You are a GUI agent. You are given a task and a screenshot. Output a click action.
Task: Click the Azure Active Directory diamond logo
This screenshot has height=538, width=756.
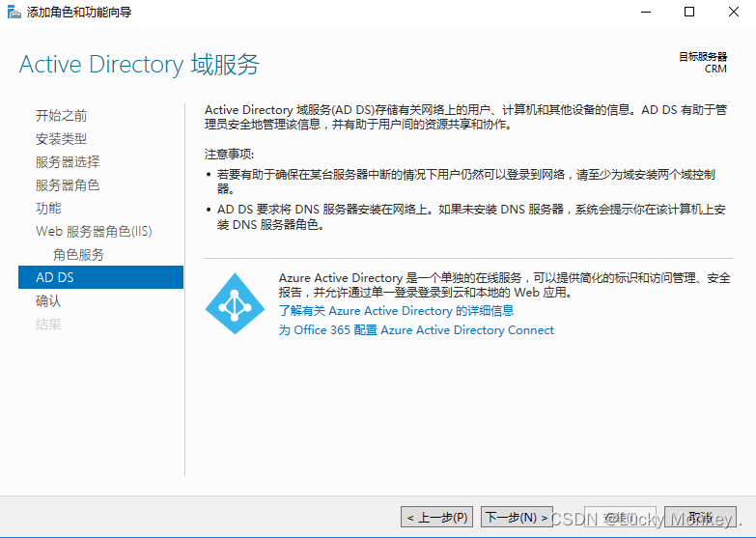click(235, 303)
